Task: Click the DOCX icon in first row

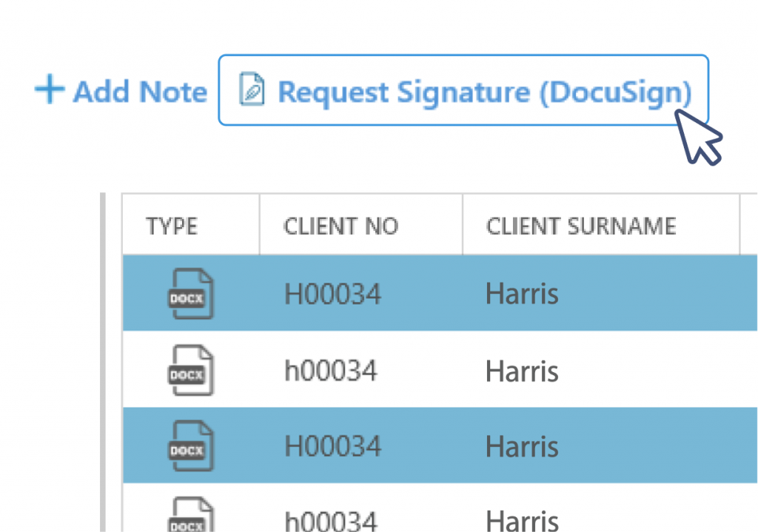Action: pos(190,294)
